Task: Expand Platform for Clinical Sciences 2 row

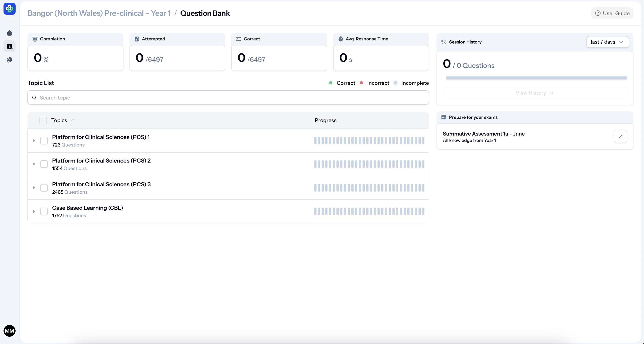Action: tap(34, 164)
